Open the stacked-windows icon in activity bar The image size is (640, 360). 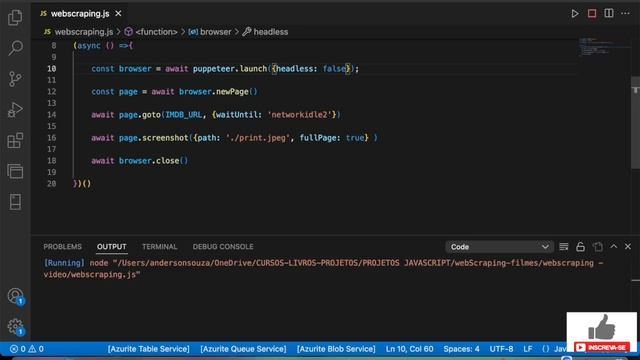[x=15, y=171]
